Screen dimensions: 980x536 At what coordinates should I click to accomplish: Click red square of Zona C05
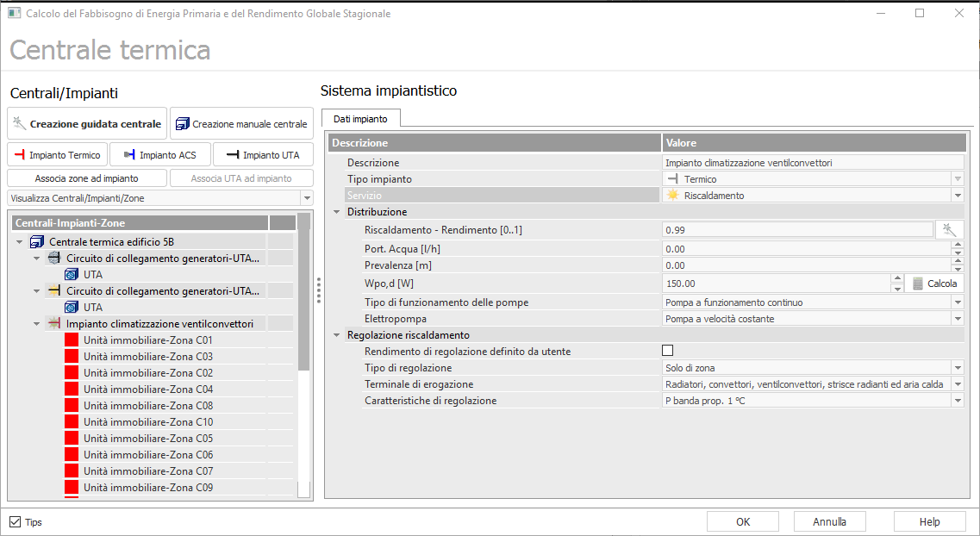pyautogui.click(x=72, y=438)
